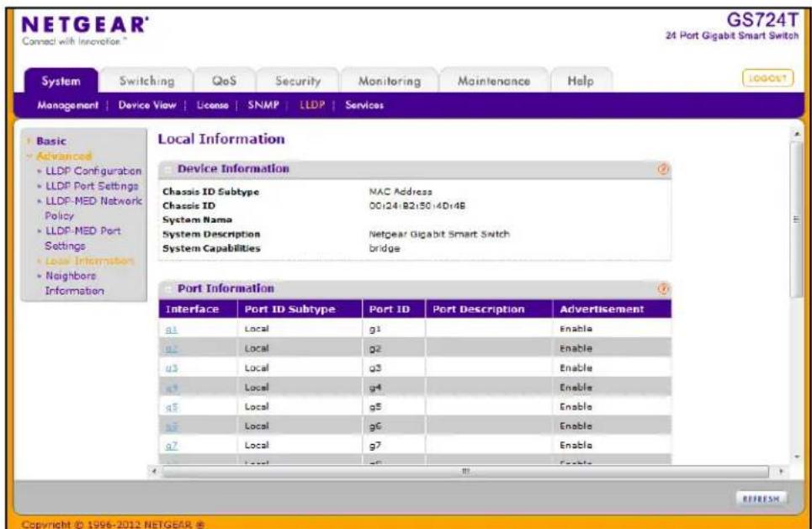This screenshot has height=529, width=812.
Task: Open help for Device Information section
Action: (663, 169)
